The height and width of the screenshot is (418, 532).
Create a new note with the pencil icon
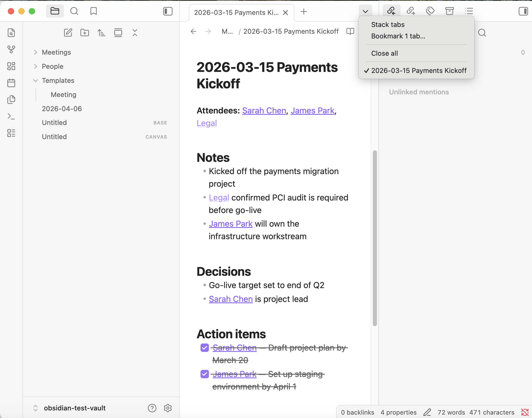(68, 33)
